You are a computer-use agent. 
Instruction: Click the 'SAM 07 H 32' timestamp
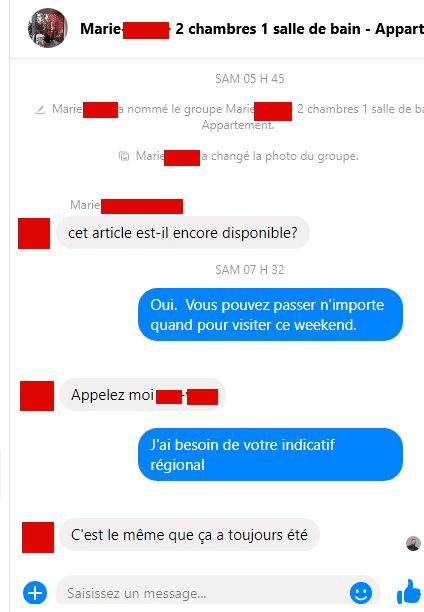click(x=250, y=270)
